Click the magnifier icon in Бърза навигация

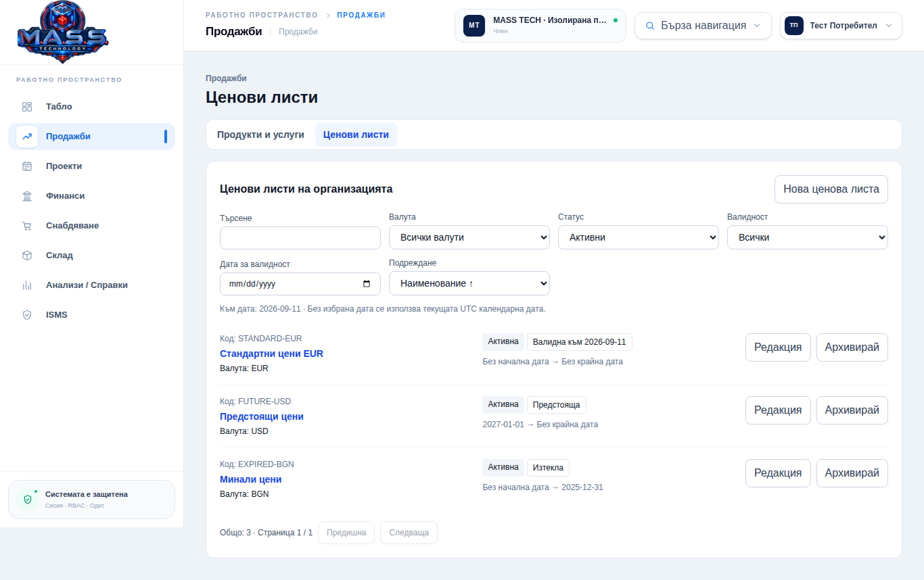coord(650,26)
